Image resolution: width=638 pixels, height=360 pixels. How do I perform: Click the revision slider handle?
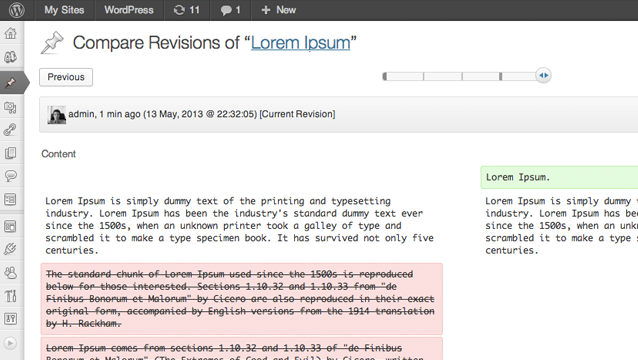(543, 75)
